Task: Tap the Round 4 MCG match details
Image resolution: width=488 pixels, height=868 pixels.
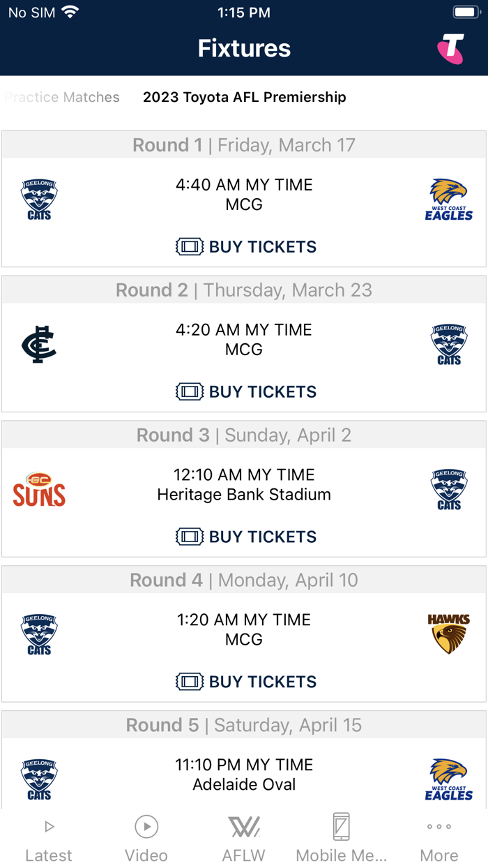Action: tap(244, 629)
